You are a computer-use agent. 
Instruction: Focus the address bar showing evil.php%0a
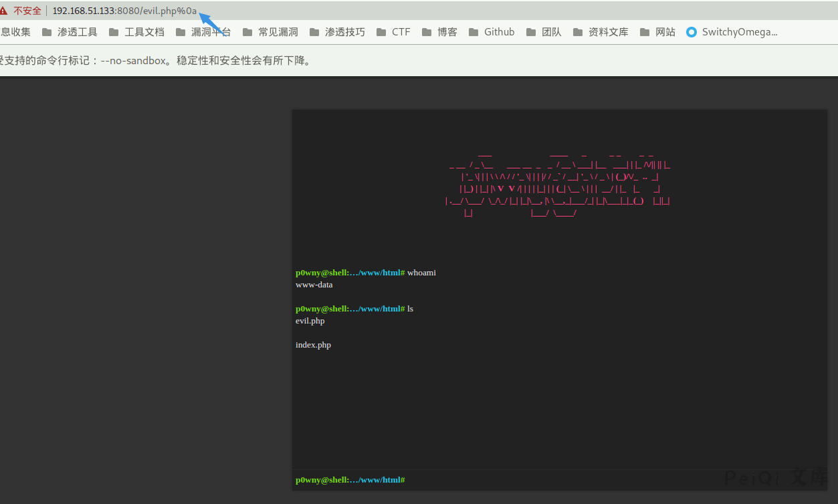pos(124,11)
